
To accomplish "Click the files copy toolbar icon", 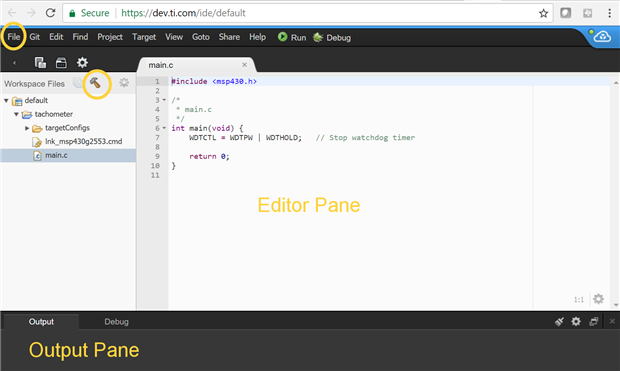I will (40, 62).
